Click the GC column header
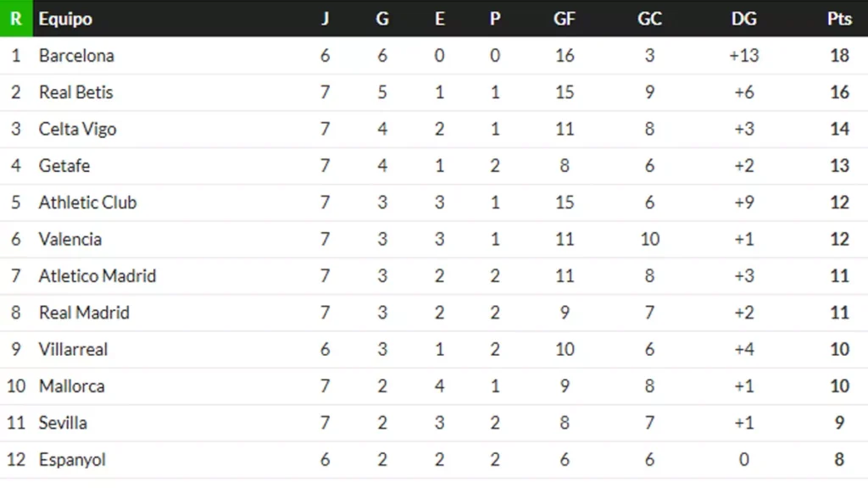Screen dimensions: 868x488 tap(649, 19)
